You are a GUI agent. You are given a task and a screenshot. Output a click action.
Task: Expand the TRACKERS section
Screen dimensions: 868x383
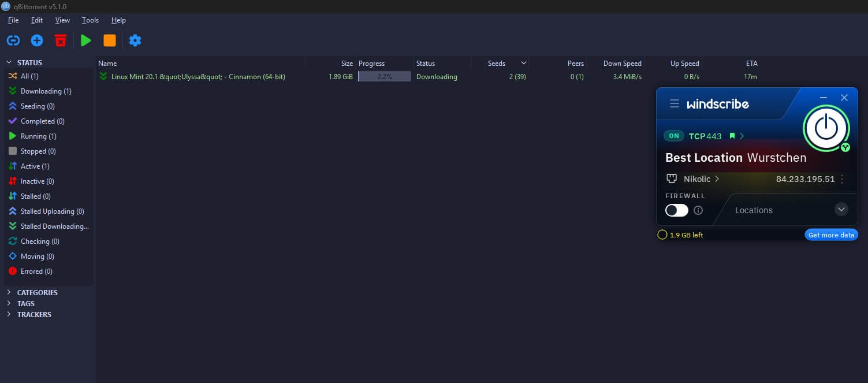[x=9, y=314]
